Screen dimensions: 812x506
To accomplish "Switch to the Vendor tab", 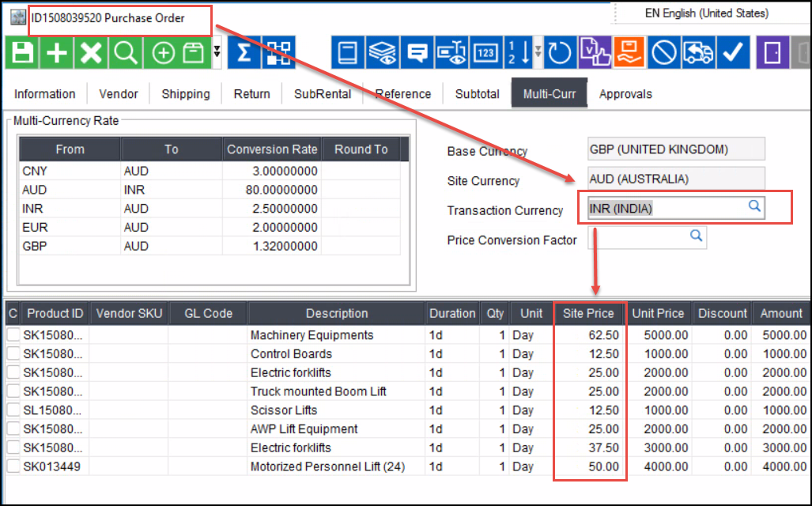I will click(x=119, y=94).
